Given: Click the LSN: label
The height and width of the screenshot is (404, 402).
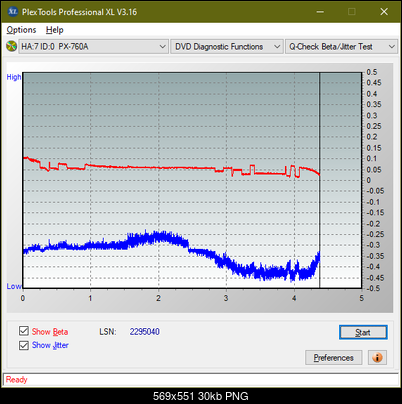Looking at the screenshot, I should coord(108,332).
